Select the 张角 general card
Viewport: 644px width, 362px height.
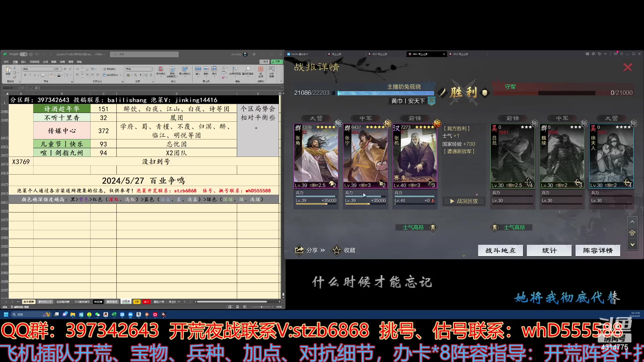(x=316, y=156)
